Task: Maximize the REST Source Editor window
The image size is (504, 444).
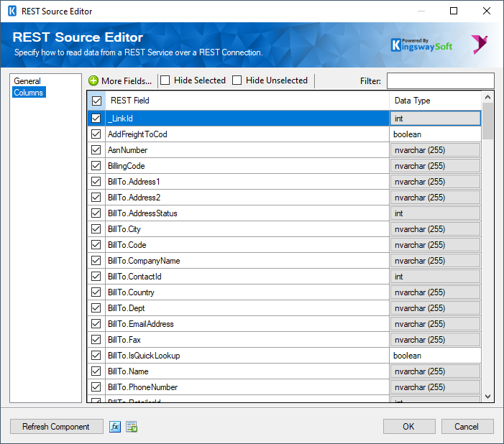Action: click(x=454, y=11)
